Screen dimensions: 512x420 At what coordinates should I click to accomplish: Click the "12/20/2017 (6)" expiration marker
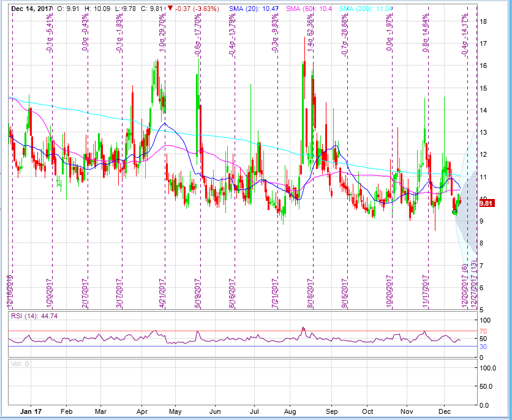pos(464,286)
